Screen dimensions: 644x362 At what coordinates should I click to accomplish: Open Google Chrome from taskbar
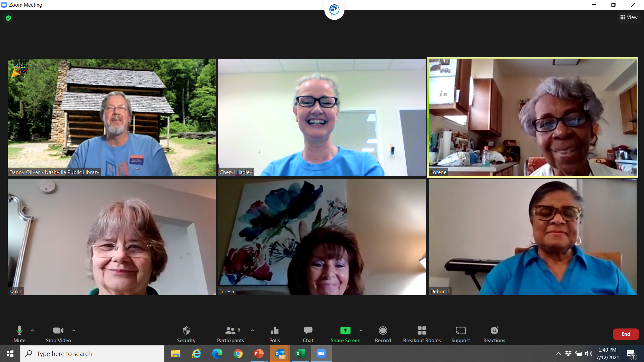(238, 354)
